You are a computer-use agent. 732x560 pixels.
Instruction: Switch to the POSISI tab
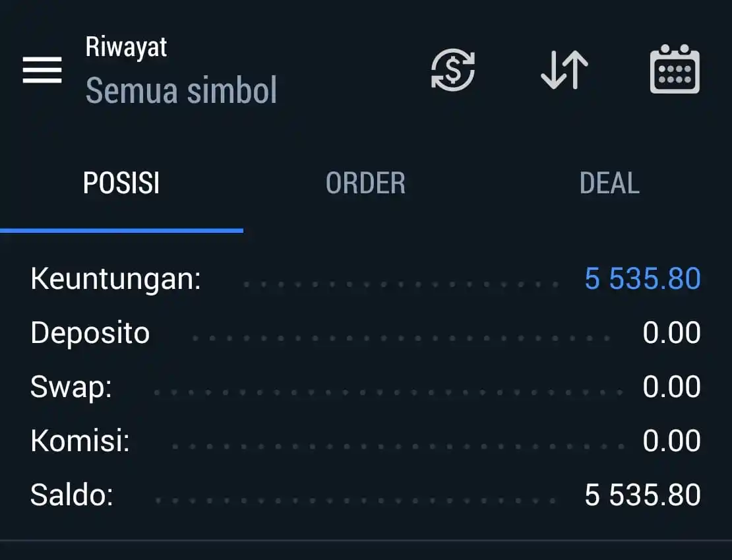(x=121, y=183)
